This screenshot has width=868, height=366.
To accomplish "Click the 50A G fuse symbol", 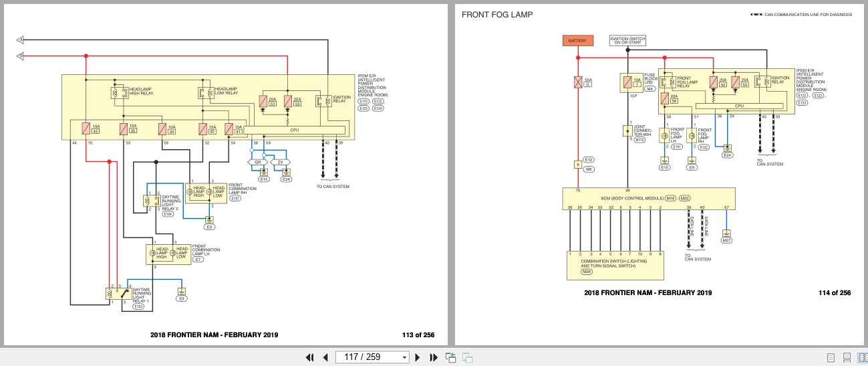I will (578, 82).
